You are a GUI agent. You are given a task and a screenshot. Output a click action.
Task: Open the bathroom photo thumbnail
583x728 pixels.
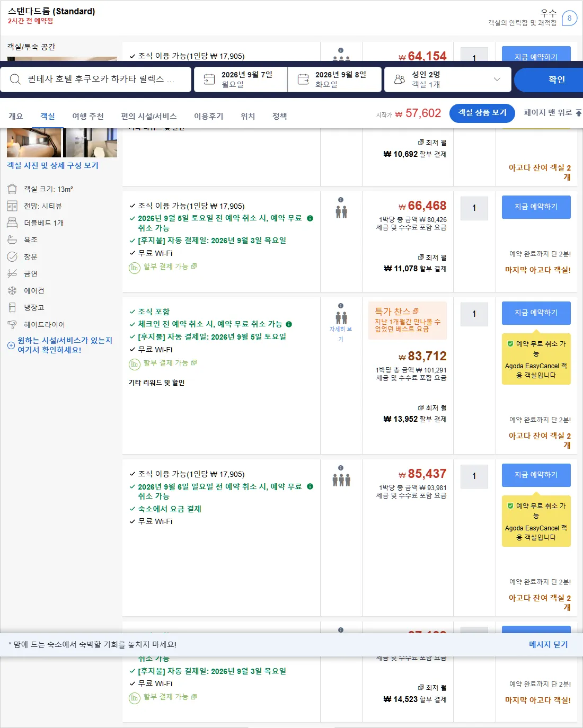pyautogui.click(x=90, y=143)
